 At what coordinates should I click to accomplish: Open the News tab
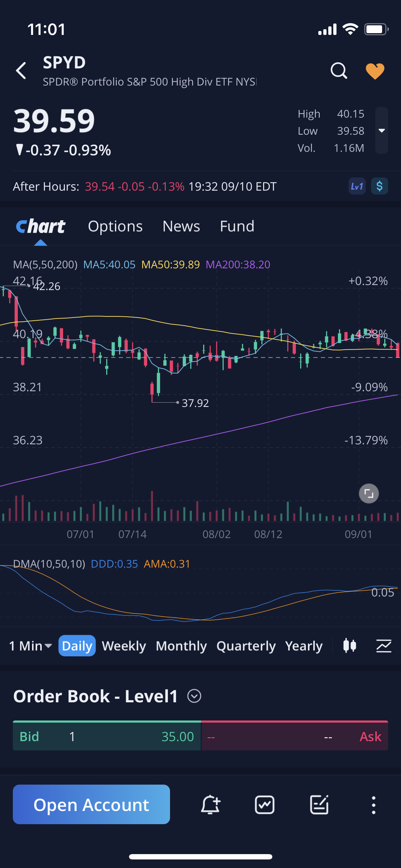(181, 226)
